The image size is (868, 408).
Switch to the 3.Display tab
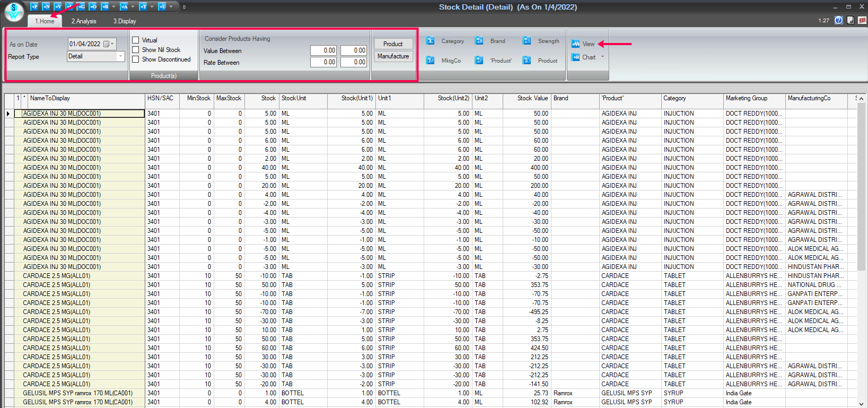[x=125, y=21]
